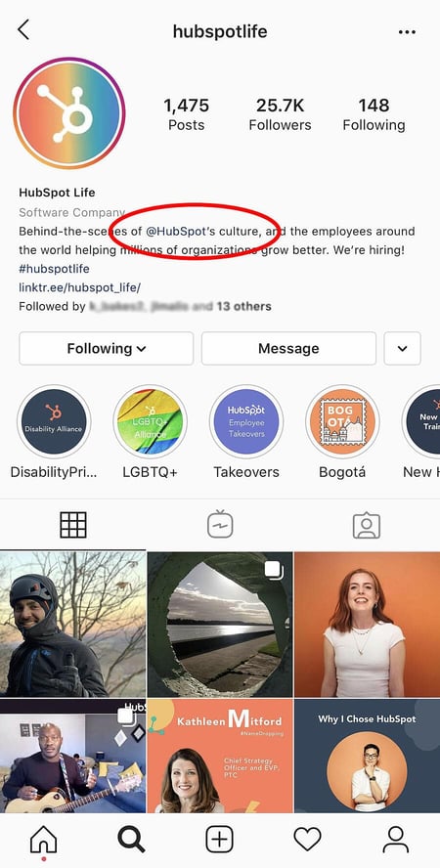Open the @HubSpot mention in bio
Viewport: 440px width, 868px height.
[x=176, y=231]
